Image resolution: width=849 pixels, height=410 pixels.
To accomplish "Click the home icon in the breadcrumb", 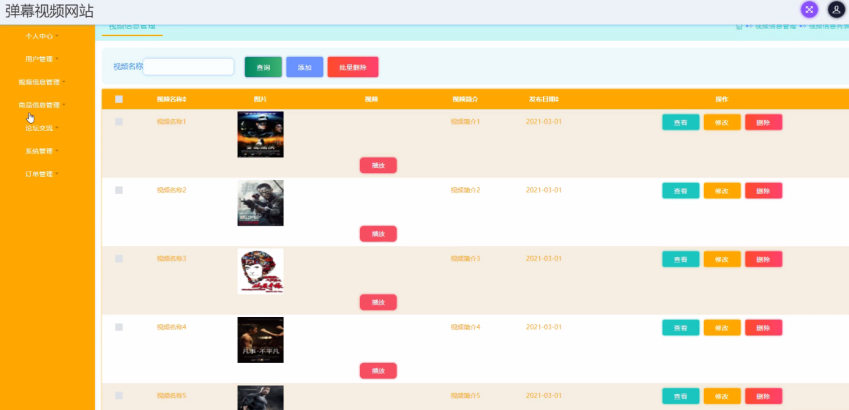I will [x=739, y=26].
